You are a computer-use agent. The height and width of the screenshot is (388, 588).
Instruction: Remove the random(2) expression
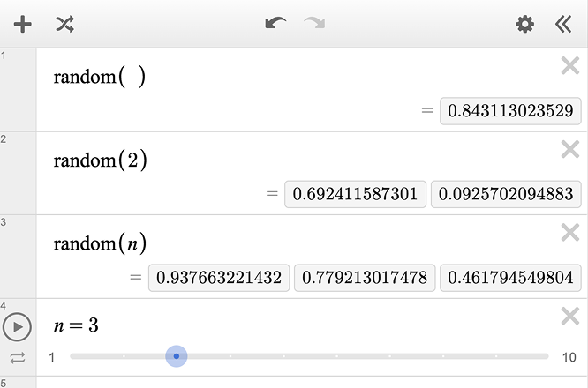tap(569, 150)
